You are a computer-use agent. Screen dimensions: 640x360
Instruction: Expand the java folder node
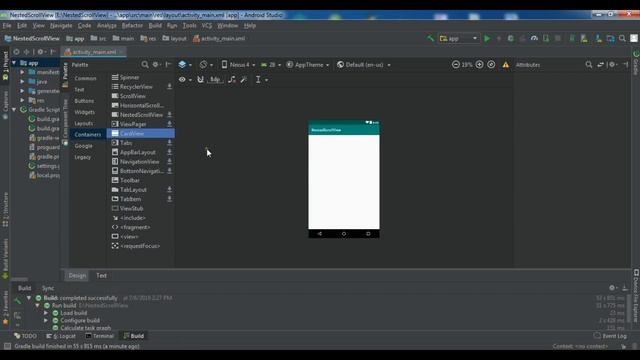click(x=22, y=82)
